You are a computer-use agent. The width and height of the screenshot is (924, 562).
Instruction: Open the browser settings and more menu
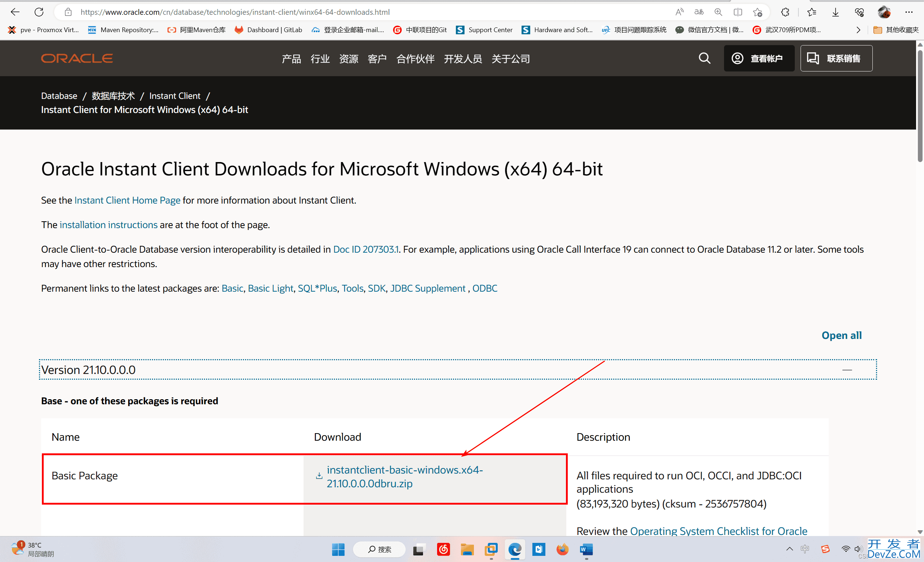(x=909, y=12)
